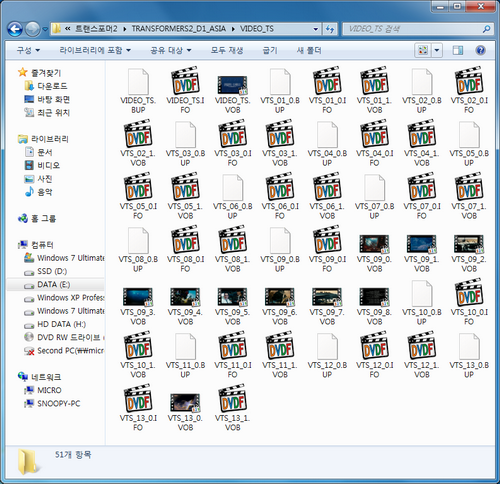The height and width of the screenshot is (484, 500).
Task: Select the VTS_06_1.VOB file icon
Action: pos(327,187)
